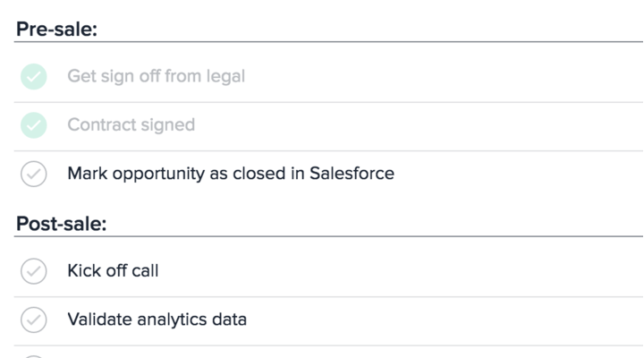Click blank area of Validate analytics data row
Screen dimensions: 644x358
(445, 321)
